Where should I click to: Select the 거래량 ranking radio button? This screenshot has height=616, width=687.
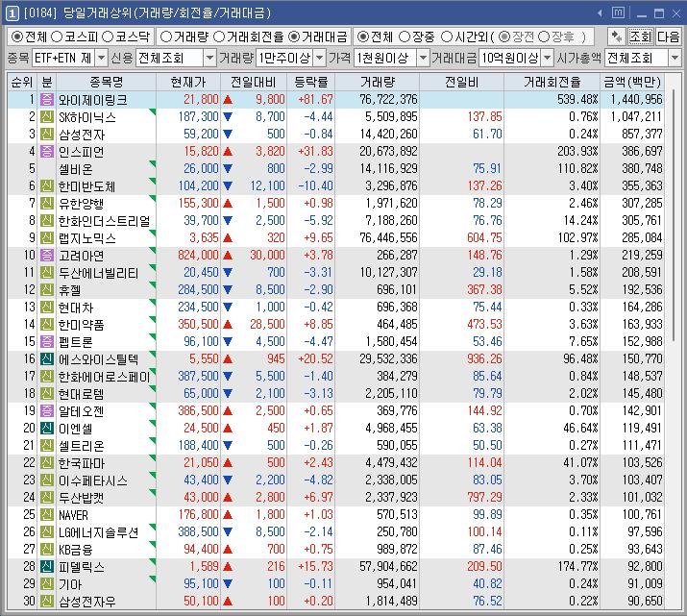[x=166, y=37]
